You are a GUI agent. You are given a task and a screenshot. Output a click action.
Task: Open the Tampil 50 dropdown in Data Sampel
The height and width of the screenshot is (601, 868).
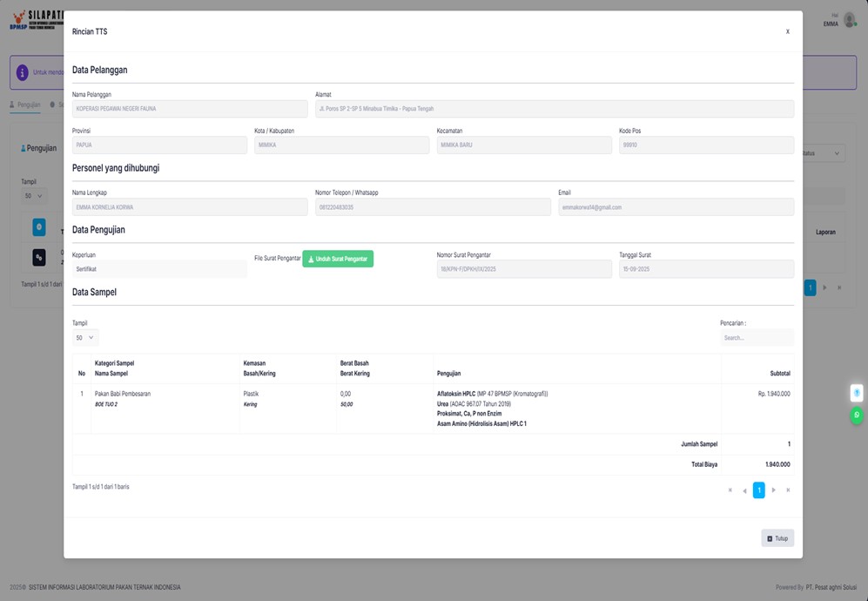pos(85,337)
